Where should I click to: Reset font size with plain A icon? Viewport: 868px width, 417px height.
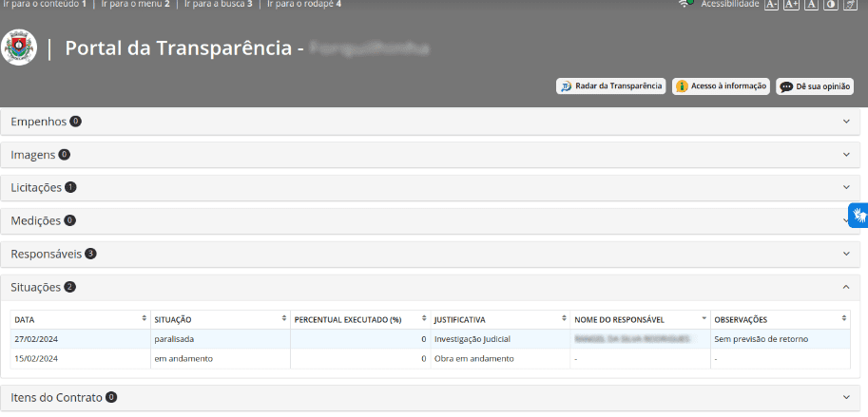click(811, 5)
